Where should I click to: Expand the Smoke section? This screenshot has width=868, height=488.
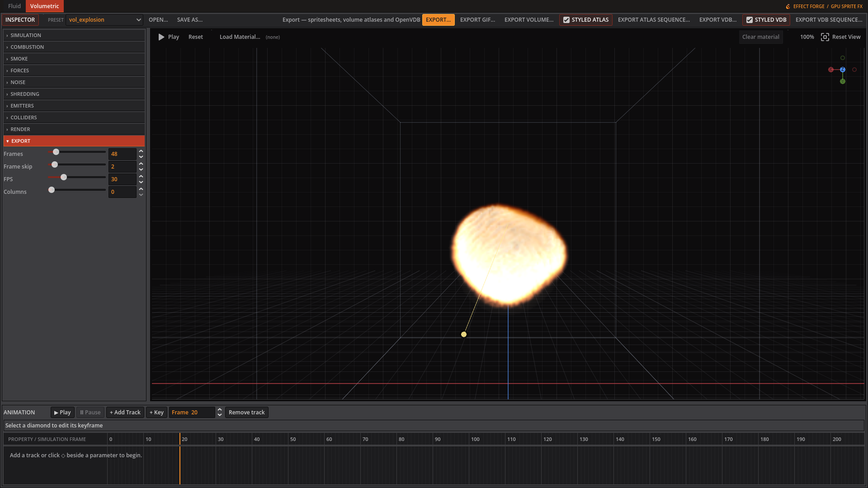(x=74, y=59)
